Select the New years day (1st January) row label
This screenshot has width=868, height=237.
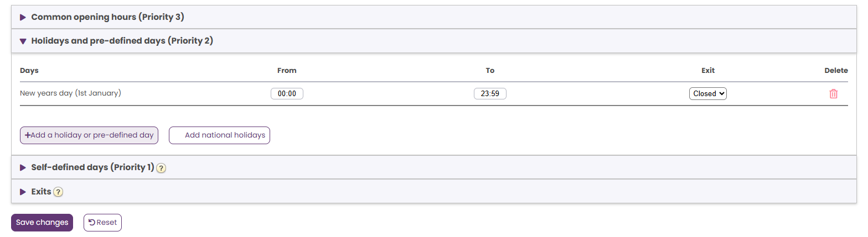coord(70,93)
